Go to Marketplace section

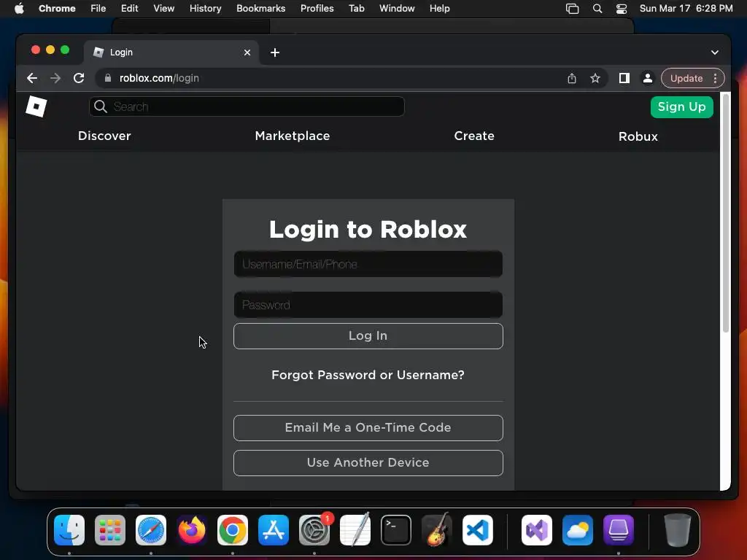click(293, 136)
